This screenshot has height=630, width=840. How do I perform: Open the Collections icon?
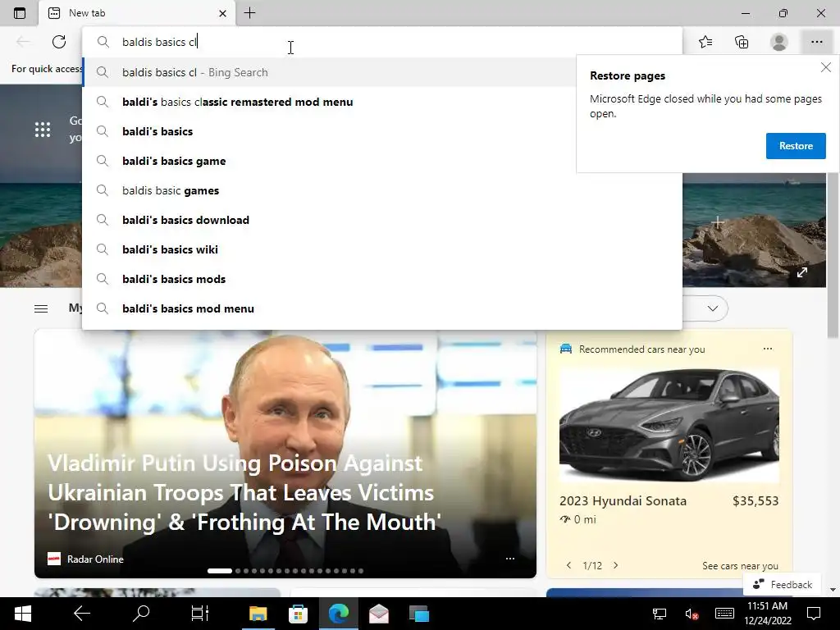742,42
